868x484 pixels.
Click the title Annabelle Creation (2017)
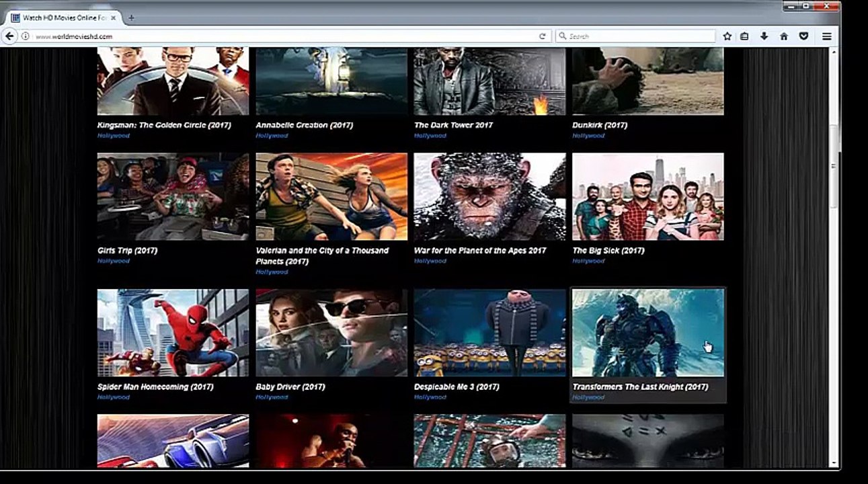305,125
